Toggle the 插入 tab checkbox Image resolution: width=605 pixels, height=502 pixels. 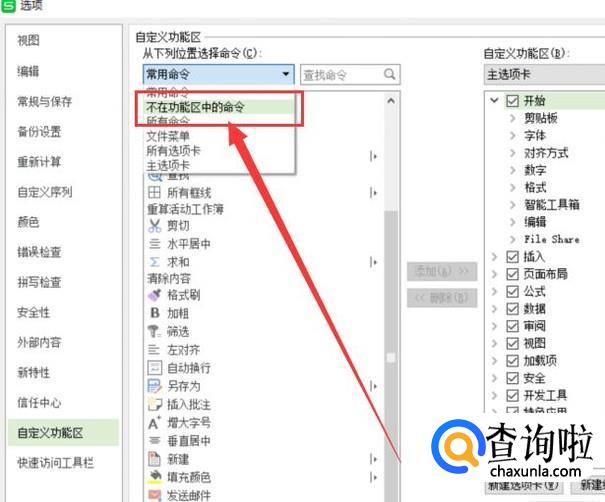[x=512, y=257]
